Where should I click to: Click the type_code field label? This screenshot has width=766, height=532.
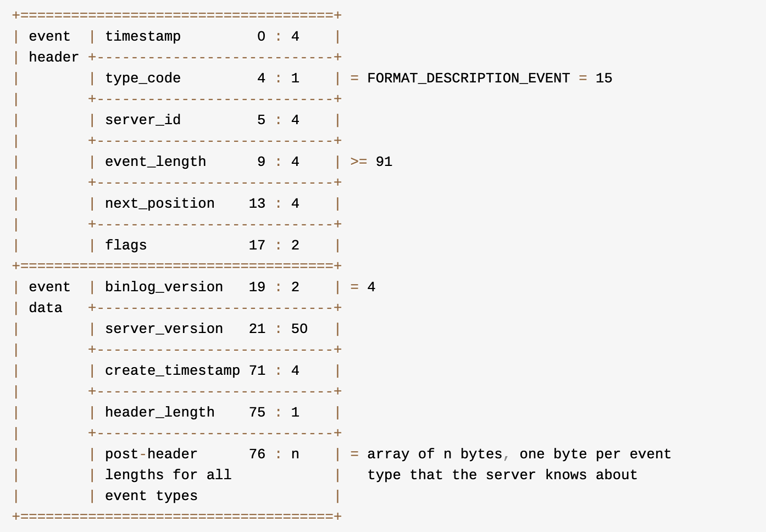pyautogui.click(x=143, y=78)
